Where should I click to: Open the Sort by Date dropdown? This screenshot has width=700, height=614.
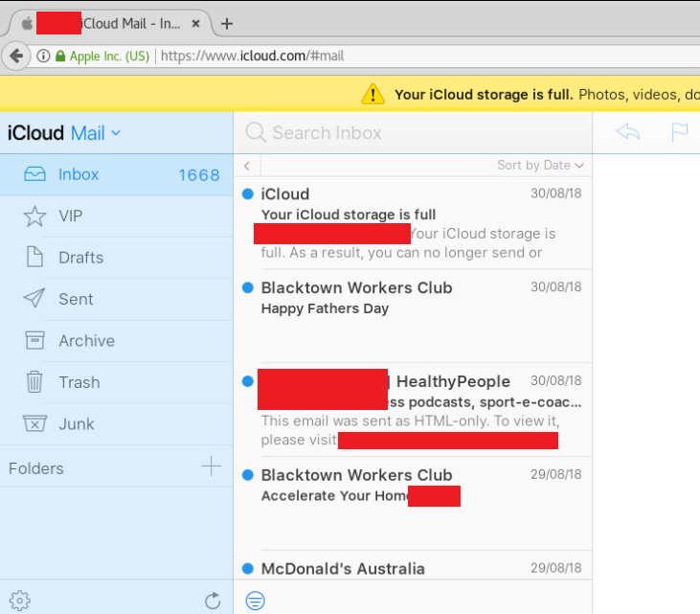[540, 165]
